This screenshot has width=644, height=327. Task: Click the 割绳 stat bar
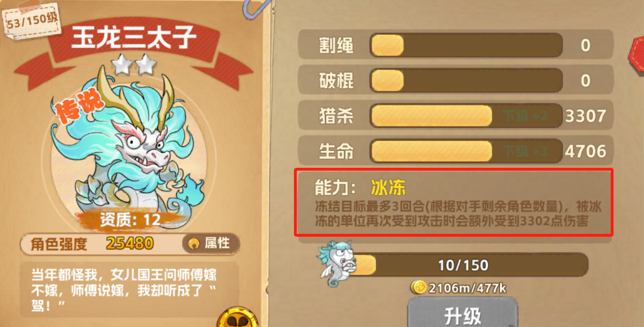(466, 45)
